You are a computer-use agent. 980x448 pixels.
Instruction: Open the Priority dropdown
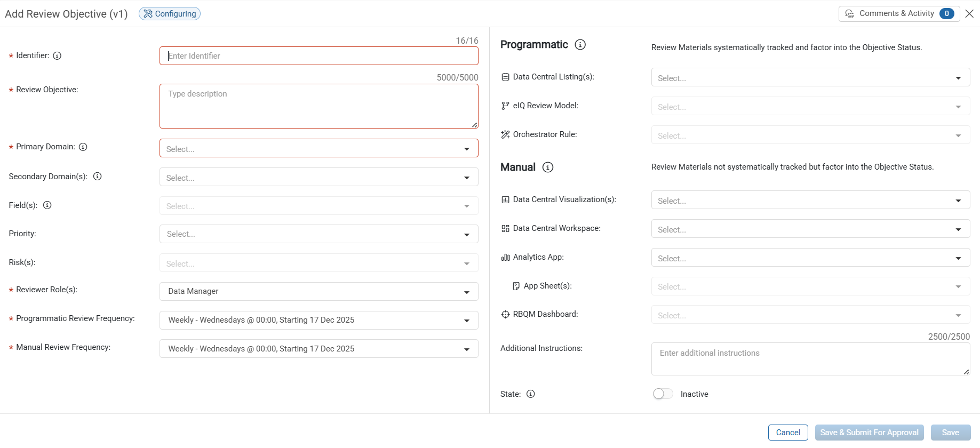tap(319, 234)
